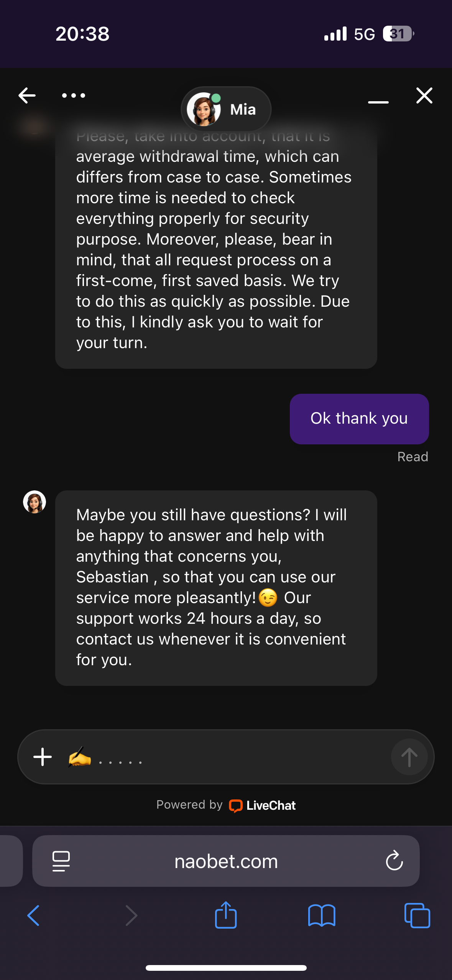Tap the naobet.com address bar

[226, 861]
